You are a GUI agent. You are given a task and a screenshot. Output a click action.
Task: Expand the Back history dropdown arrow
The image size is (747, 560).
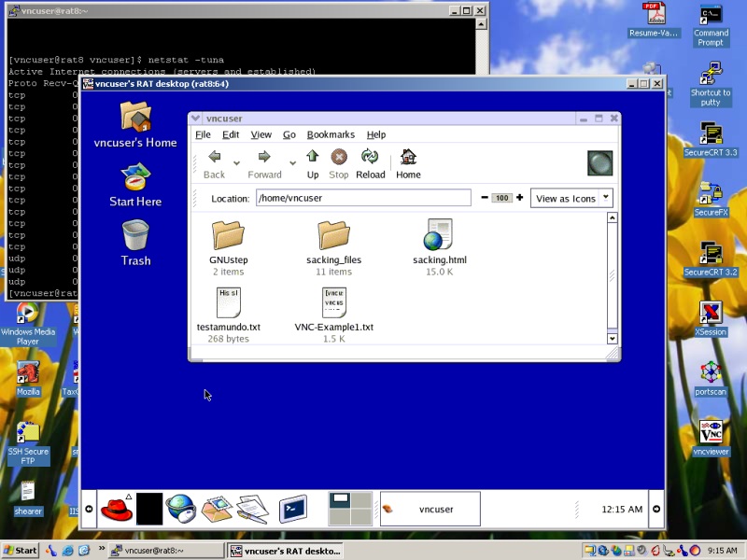[236, 163]
